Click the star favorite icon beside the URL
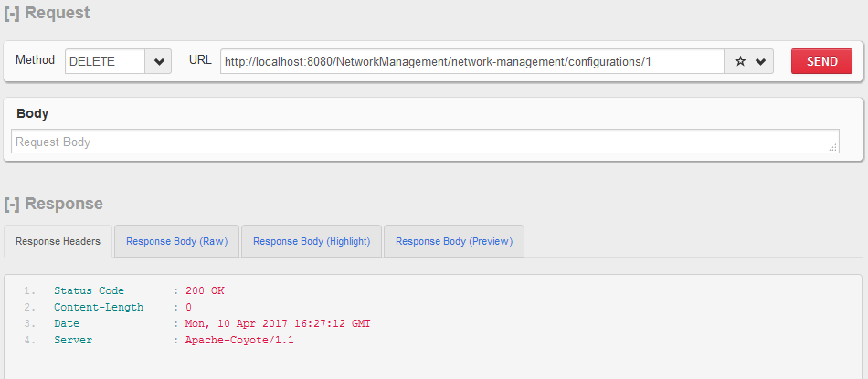Image resolution: width=868 pixels, height=379 pixels. pos(740,61)
